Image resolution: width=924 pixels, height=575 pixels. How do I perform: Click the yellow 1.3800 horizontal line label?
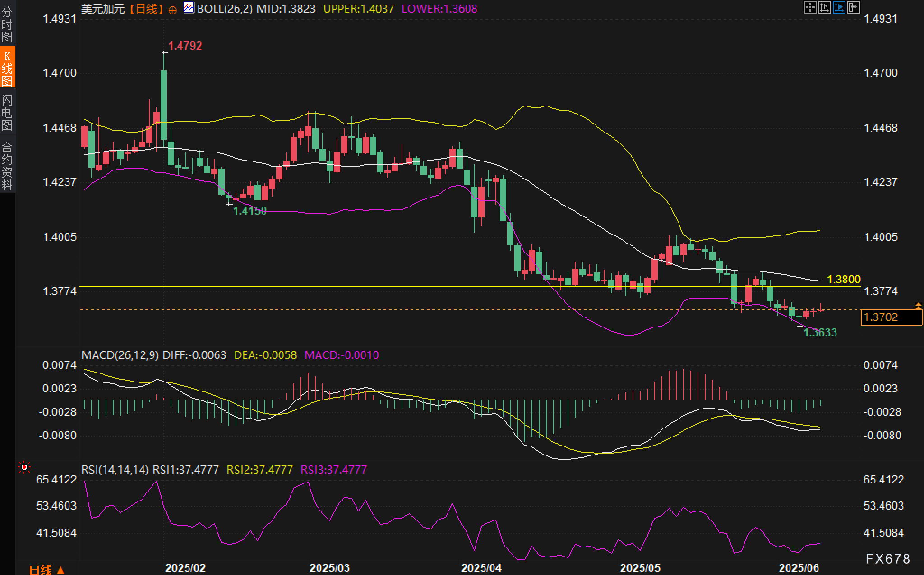click(x=844, y=279)
